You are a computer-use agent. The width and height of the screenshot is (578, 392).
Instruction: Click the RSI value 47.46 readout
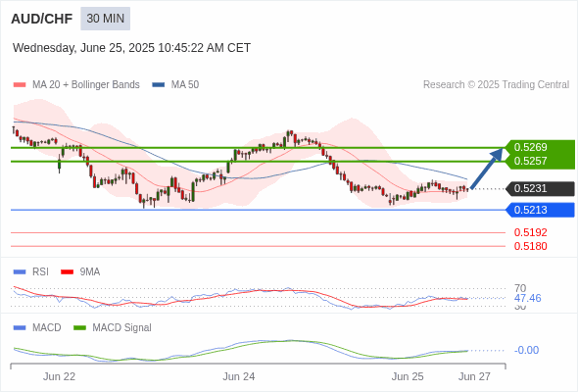(x=527, y=298)
